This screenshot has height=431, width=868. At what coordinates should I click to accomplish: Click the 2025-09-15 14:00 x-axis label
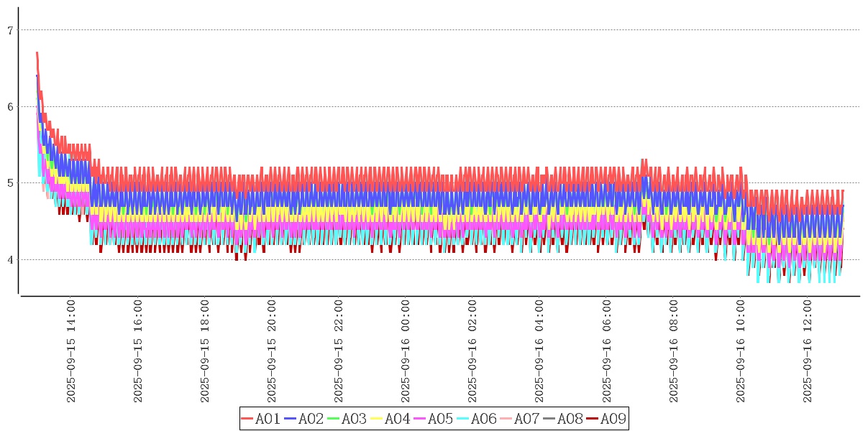point(71,351)
